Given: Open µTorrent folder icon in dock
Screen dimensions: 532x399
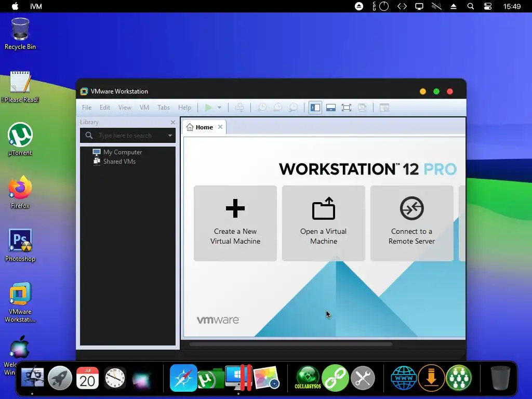Looking at the screenshot, I should point(210,379).
